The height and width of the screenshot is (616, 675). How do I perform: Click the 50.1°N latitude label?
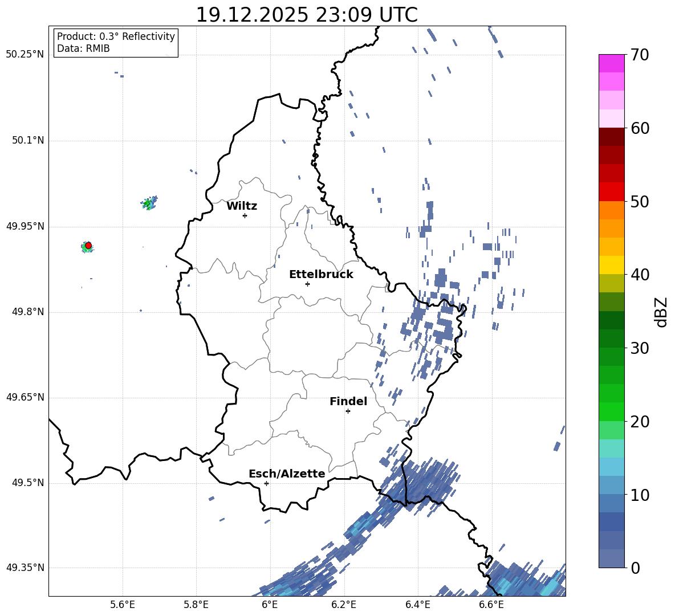coord(28,141)
